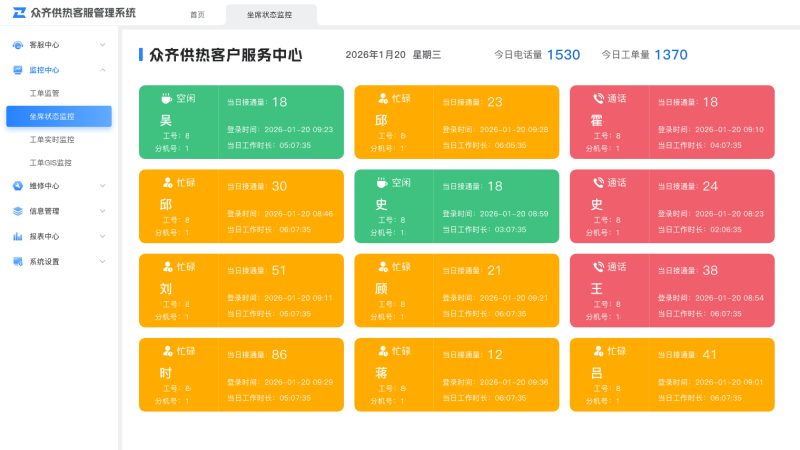The image size is (800, 450).
Task: Click the phone call icon on 王's card
Action: point(598,266)
